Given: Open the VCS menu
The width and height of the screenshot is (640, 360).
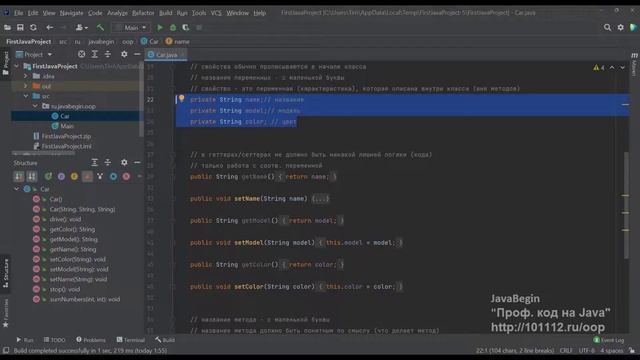Looking at the screenshot, I should coord(216,13).
